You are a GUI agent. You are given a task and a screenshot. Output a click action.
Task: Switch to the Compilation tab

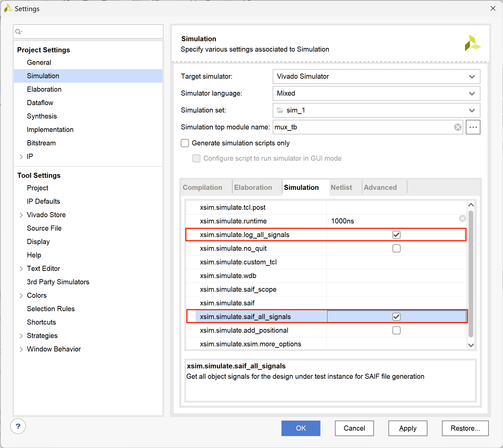click(x=202, y=188)
